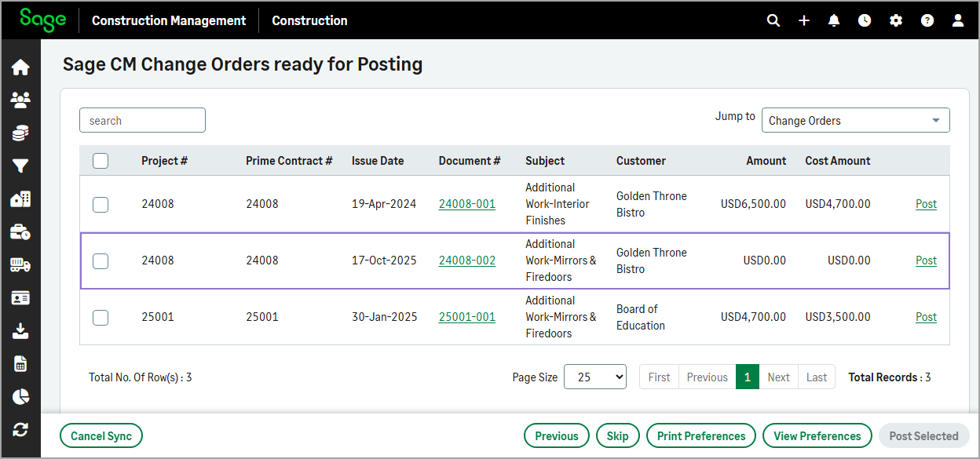Check the box for document 24008-001 row
The width and height of the screenshot is (980, 459).
click(x=101, y=205)
